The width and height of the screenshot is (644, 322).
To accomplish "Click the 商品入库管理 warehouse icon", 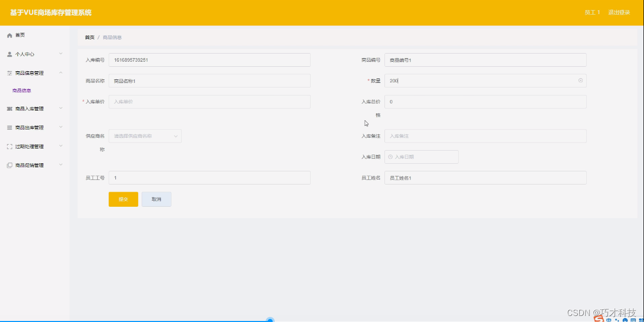I will point(9,108).
